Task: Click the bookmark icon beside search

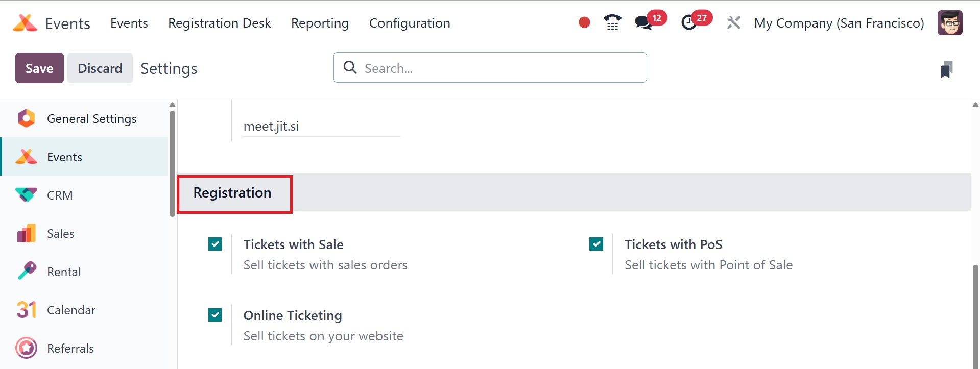Action: [946, 69]
